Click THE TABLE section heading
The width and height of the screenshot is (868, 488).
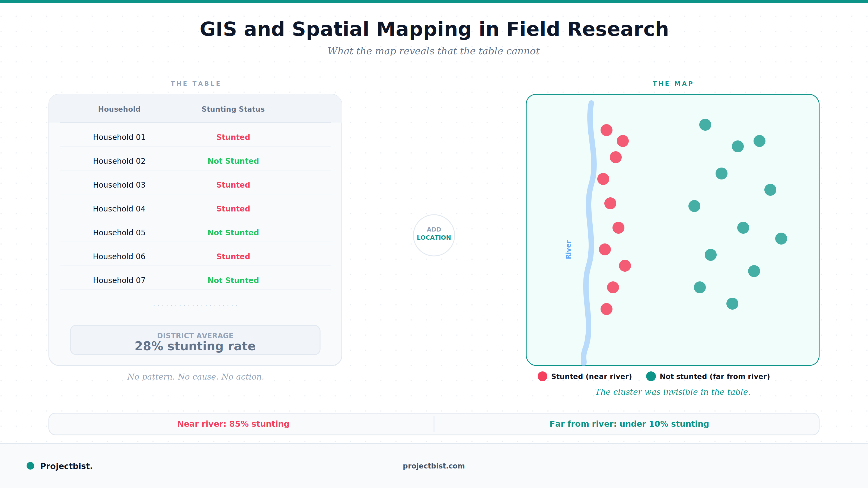coord(195,84)
